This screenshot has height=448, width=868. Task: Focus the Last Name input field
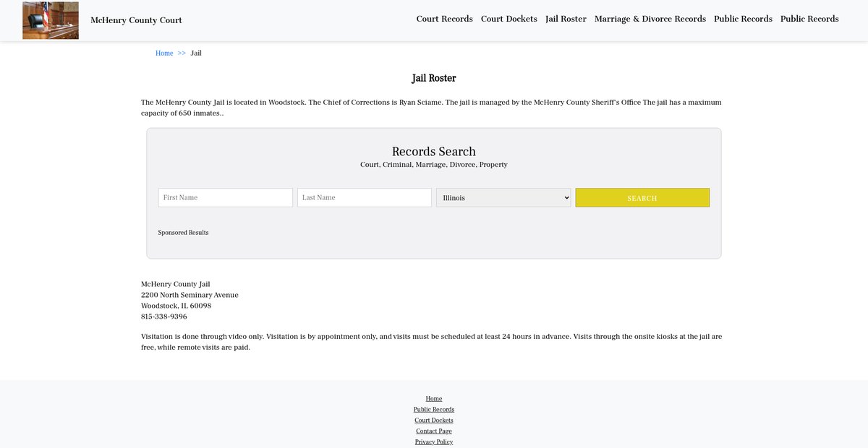pos(364,198)
